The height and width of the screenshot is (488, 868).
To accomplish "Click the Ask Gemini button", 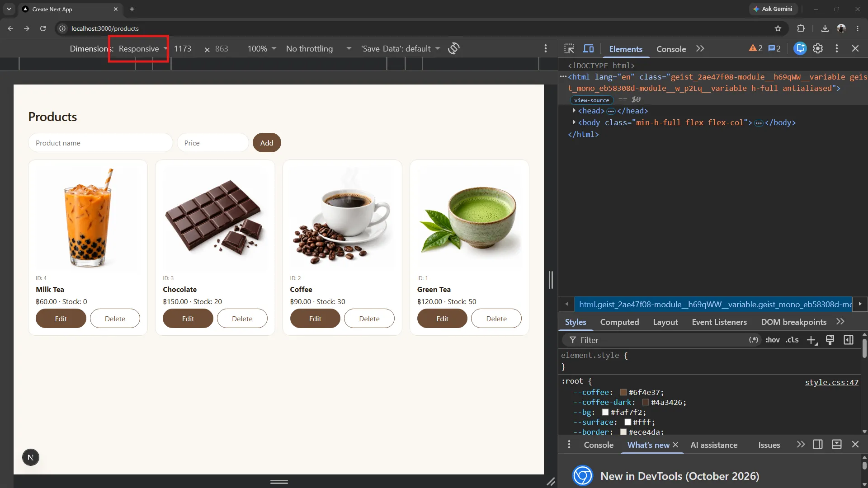I will coord(773,9).
